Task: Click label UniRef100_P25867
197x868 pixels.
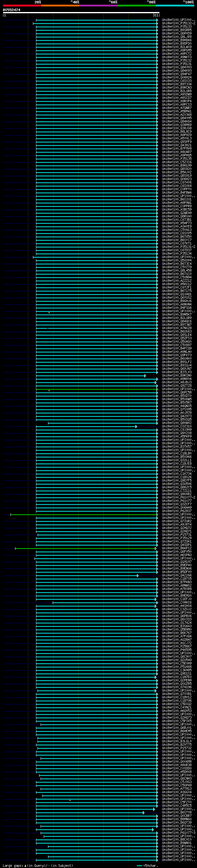Action: 177,647
